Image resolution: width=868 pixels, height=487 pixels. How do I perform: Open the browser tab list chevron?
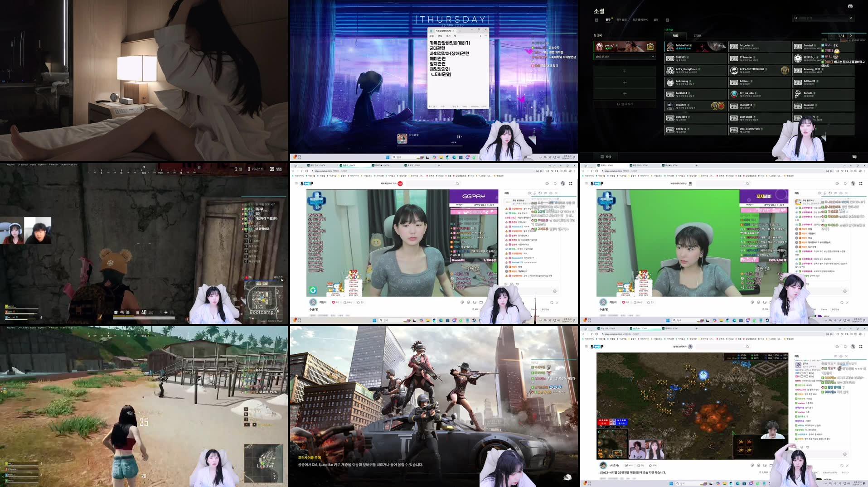point(295,165)
